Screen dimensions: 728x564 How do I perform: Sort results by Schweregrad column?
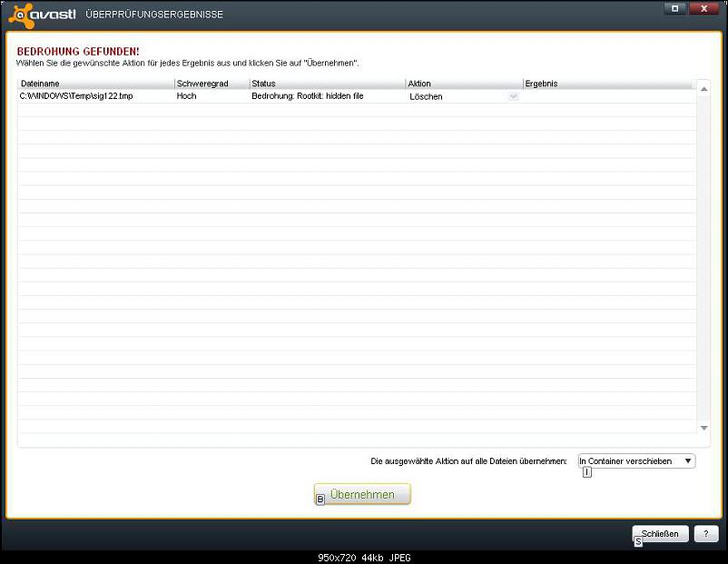pyautogui.click(x=211, y=84)
